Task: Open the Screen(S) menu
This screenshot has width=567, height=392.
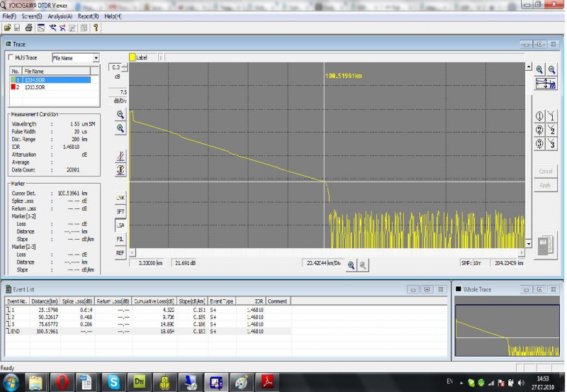Action: click(x=32, y=16)
